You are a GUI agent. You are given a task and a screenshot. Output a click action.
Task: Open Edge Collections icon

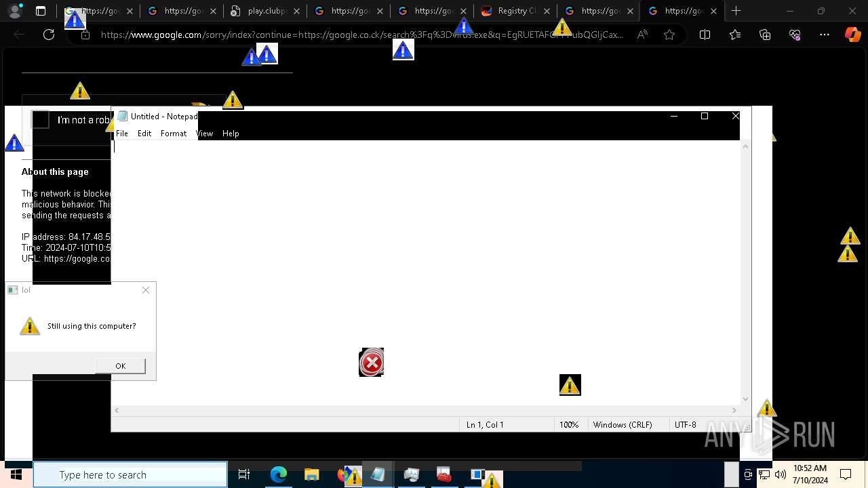pyautogui.click(x=765, y=35)
